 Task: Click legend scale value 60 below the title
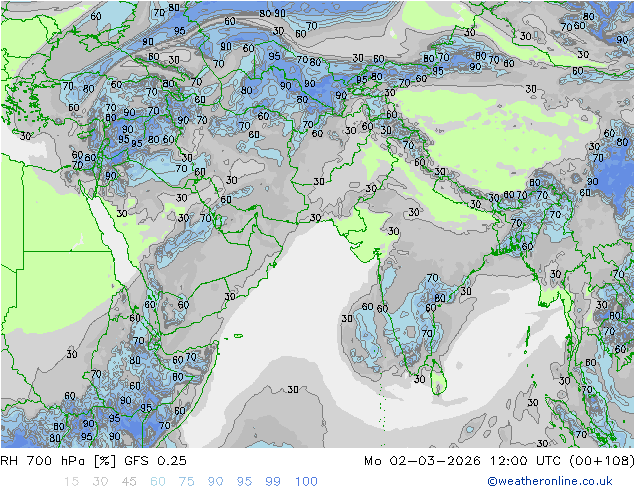pyautogui.click(x=158, y=482)
